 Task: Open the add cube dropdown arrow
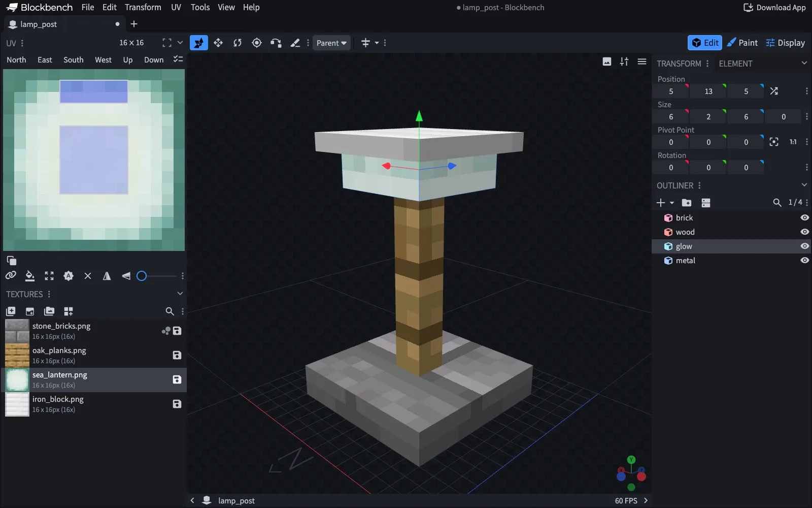tap(672, 203)
